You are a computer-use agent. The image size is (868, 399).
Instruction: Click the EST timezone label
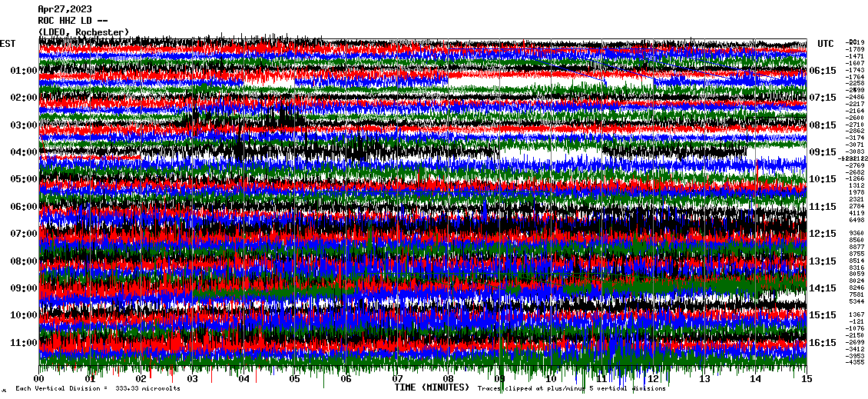point(8,44)
